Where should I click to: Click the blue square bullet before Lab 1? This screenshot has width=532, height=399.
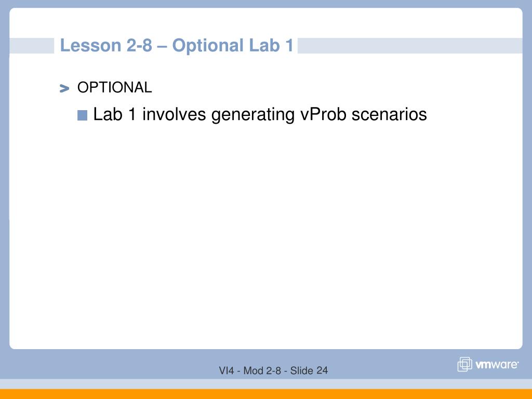[x=83, y=115]
